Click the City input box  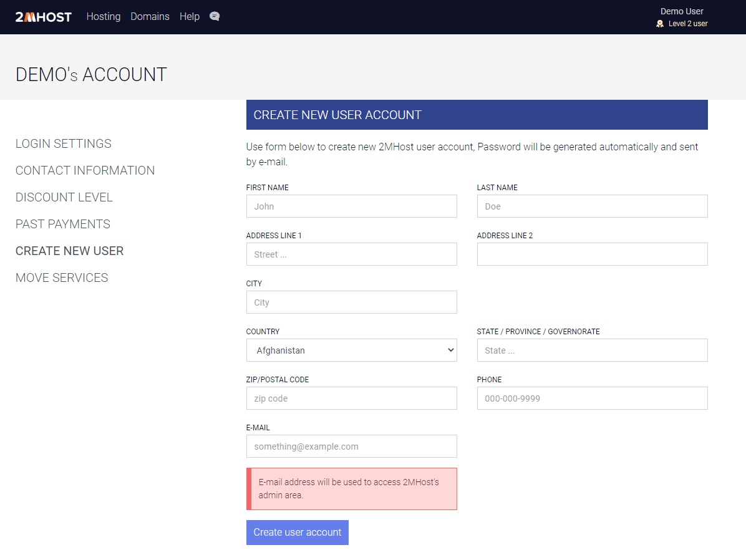pyautogui.click(x=351, y=302)
